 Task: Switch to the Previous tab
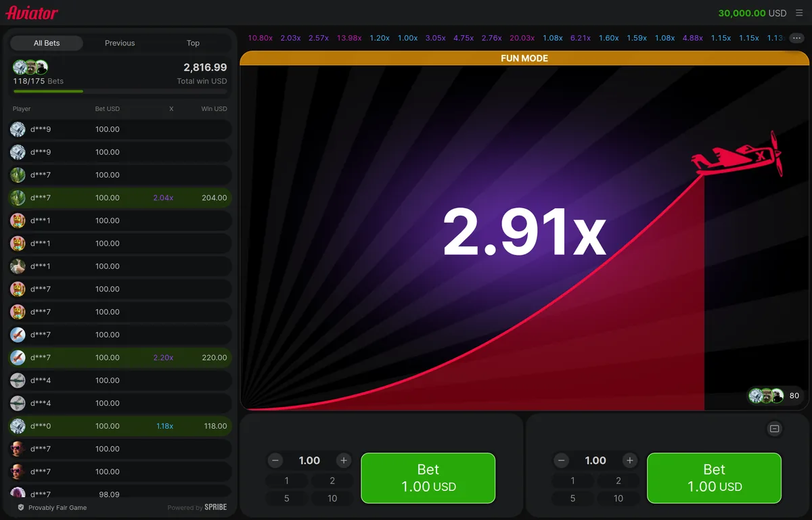(x=120, y=43)
